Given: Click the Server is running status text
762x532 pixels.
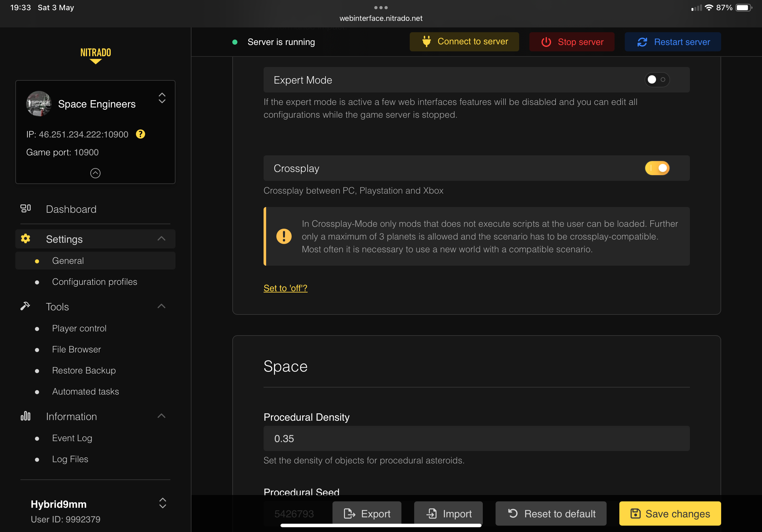Looking at the screenshot, I should [x=281, y=42].
